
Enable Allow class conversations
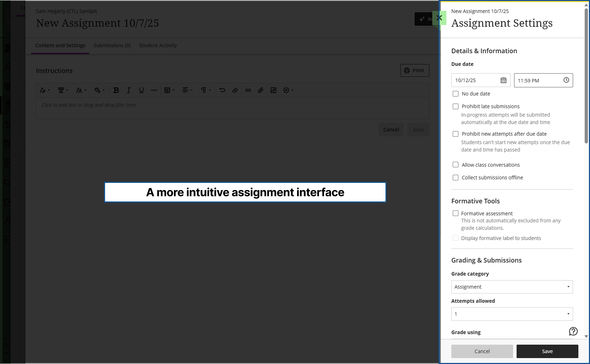click(456, 165)
